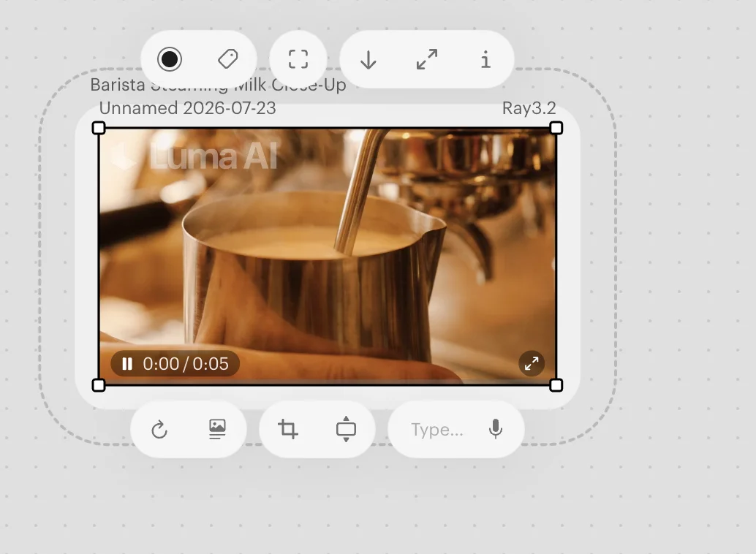The height and width of the screenshot is (554, 756).
Task: Click the barista milk pitcher video thumbnail
Action: pyautogui.click(x=328, y=257)
